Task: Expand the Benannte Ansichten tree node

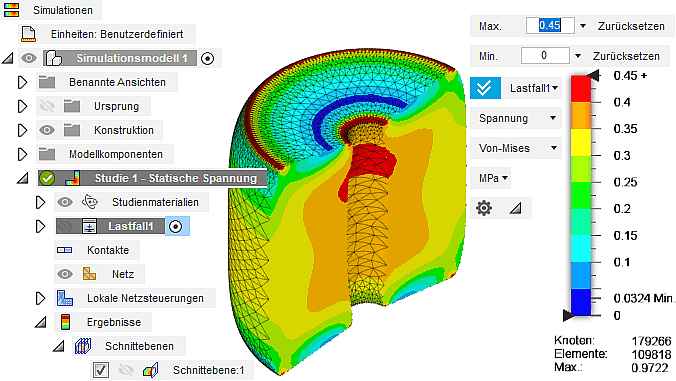Action: 22,82
